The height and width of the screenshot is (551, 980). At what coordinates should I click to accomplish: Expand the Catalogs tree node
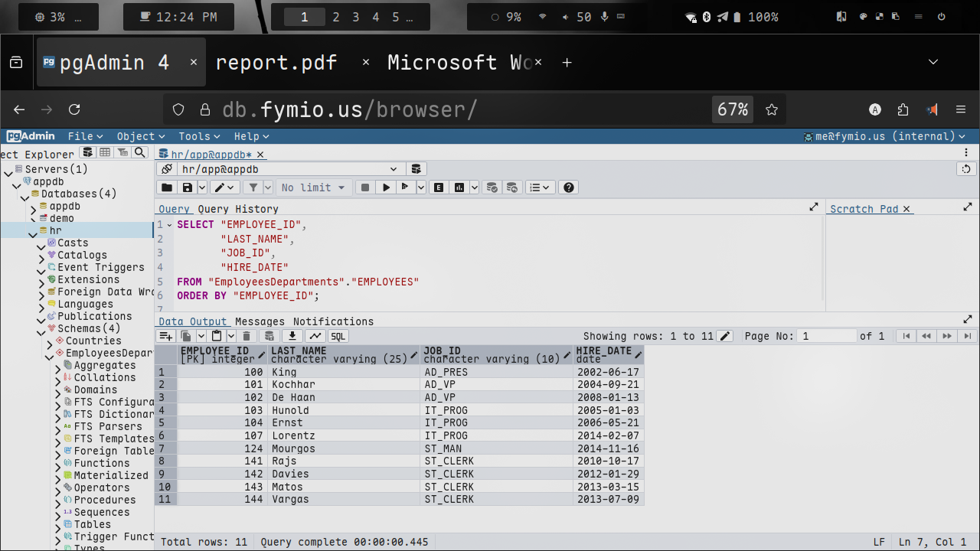point(41,256)
